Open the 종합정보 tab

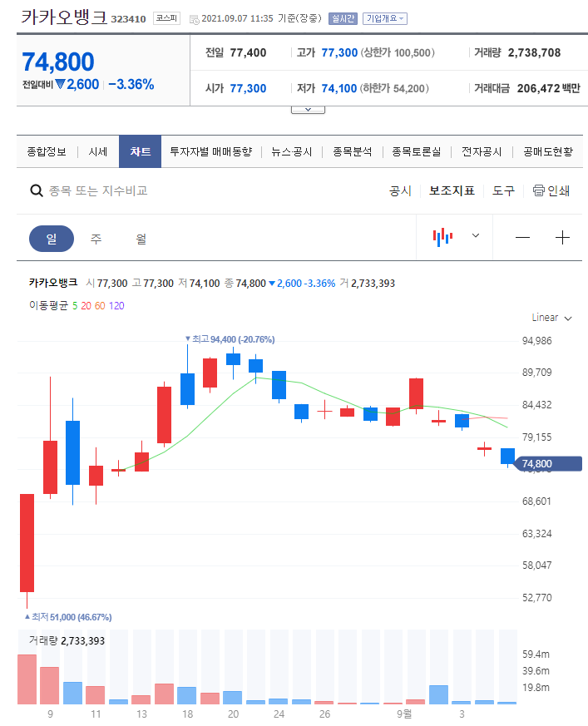(x=47, y=151)
